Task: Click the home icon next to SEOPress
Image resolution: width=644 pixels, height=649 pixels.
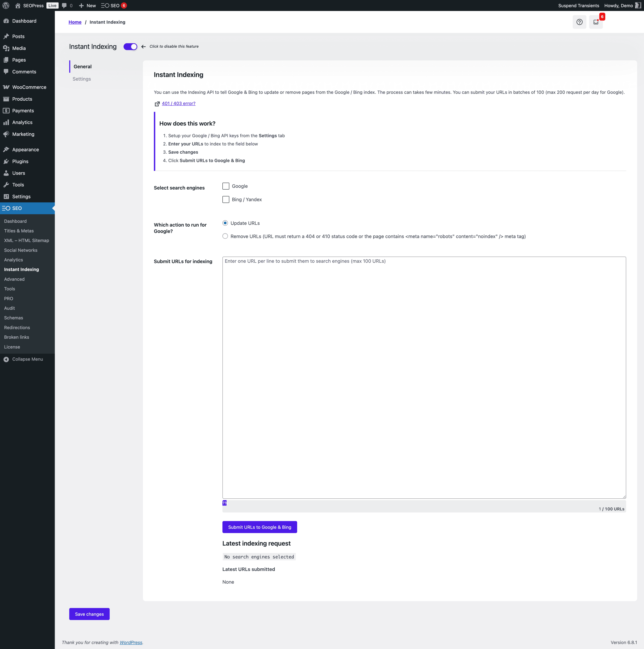Action: coord(17,5)
